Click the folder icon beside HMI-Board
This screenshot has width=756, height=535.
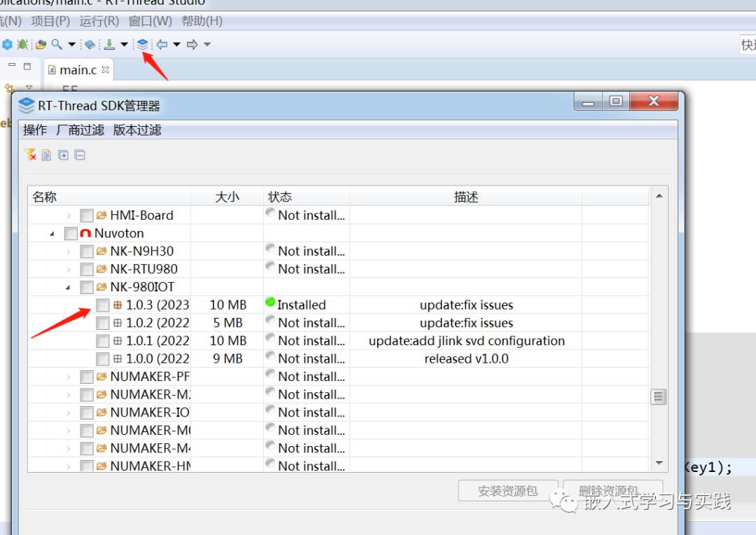(x=101, y=215)
